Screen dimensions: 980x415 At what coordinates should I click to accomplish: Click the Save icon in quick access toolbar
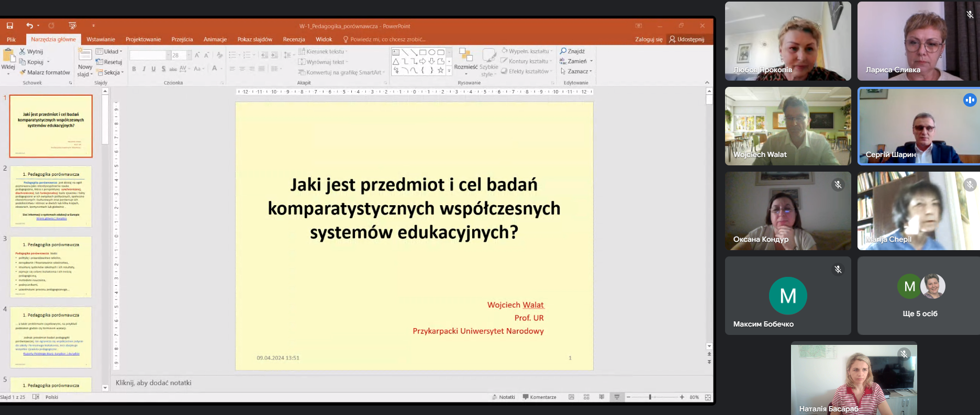[9, 26]
